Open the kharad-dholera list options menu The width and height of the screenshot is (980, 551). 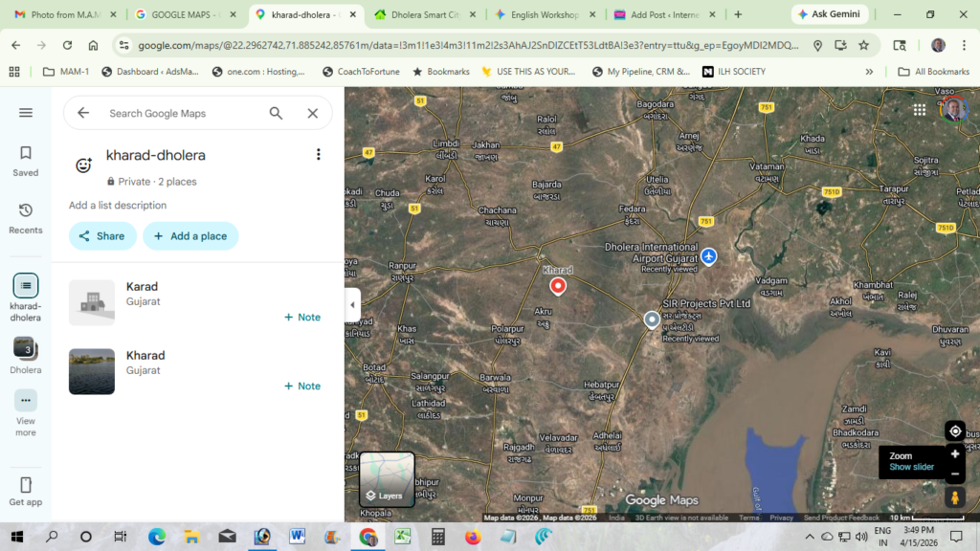(318, 154)
